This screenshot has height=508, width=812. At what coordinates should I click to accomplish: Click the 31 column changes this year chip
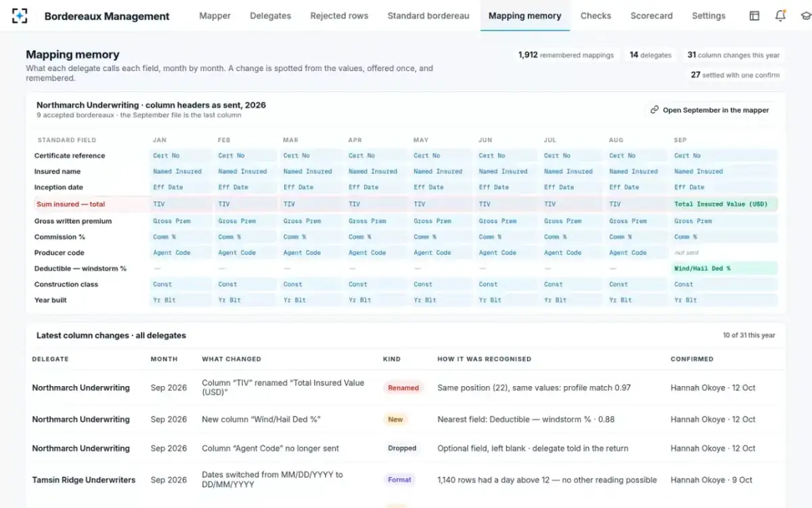click(734, 55)
